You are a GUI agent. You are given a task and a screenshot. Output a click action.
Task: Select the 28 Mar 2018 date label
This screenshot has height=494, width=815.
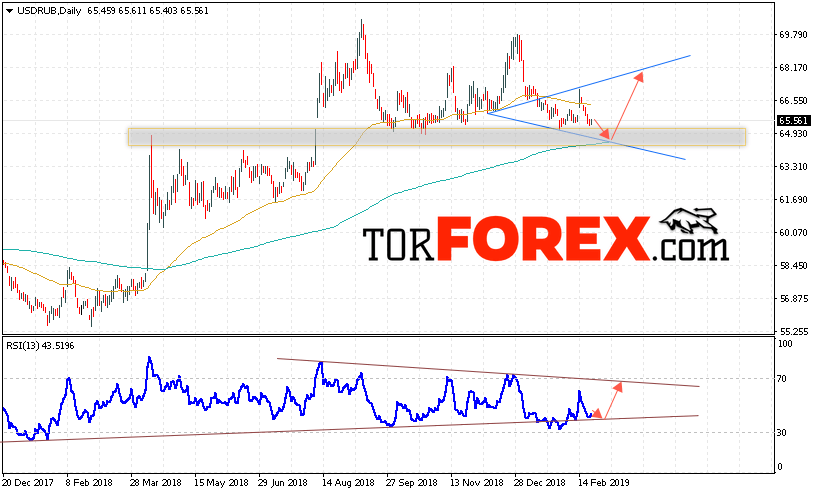click(156, 483)
